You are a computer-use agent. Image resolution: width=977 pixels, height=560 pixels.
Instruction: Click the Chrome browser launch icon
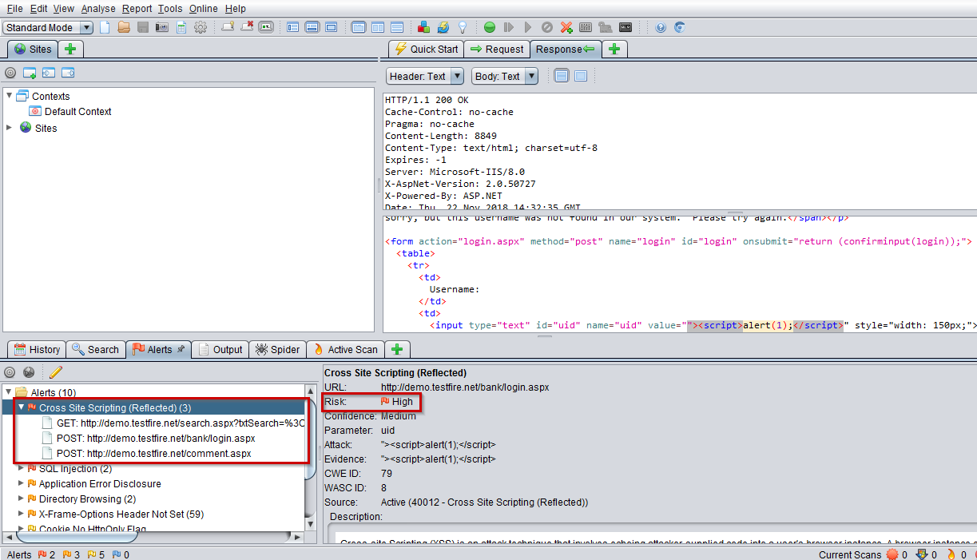pyautogui.click(x=679, y=27)
